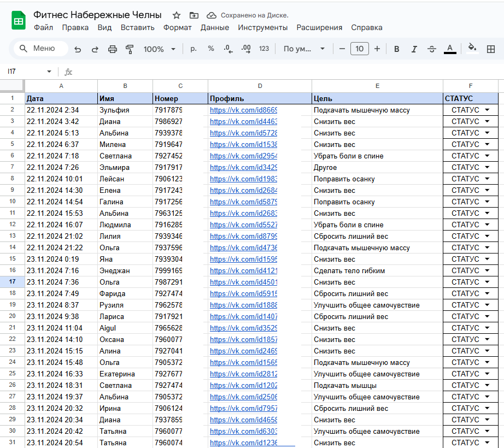Click the redo arrow icon

click(x=95, y=49)
